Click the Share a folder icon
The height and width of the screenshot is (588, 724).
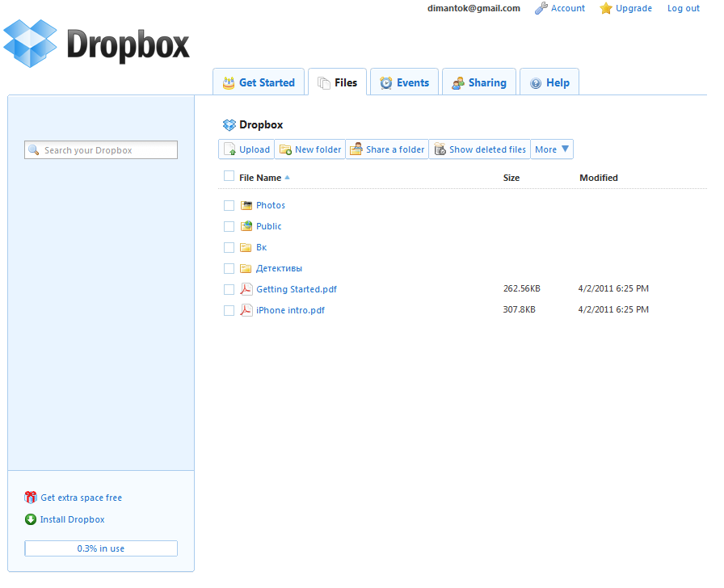pyautogui.click(x=356, y=149)
